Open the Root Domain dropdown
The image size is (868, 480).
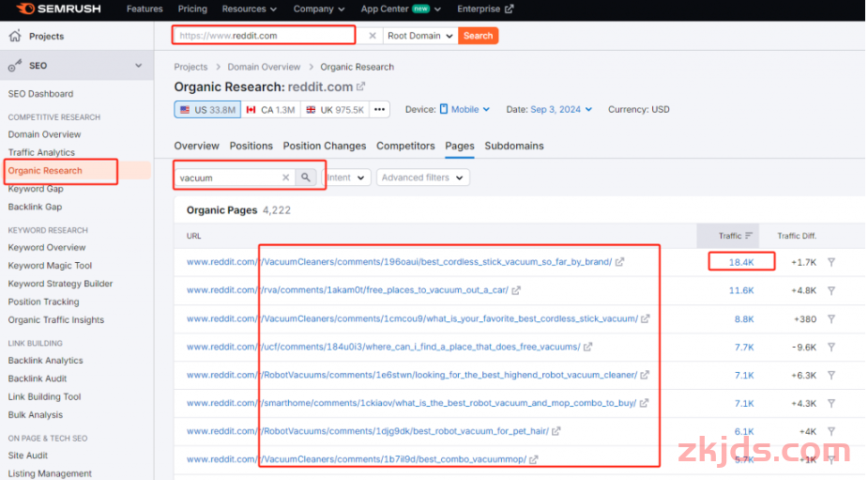(x=420, y=36)
